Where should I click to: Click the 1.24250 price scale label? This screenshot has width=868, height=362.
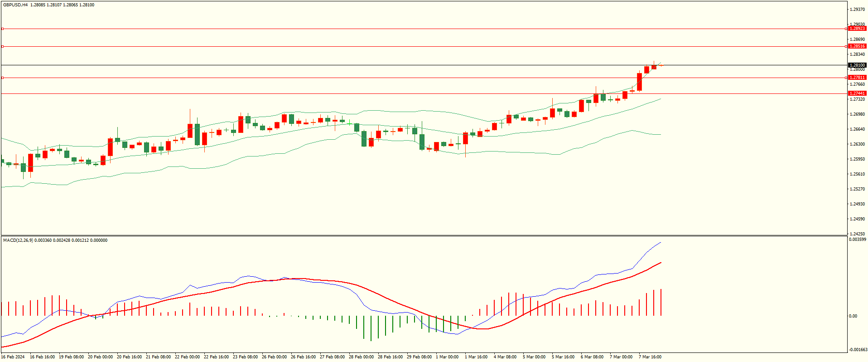pos(857,234)
